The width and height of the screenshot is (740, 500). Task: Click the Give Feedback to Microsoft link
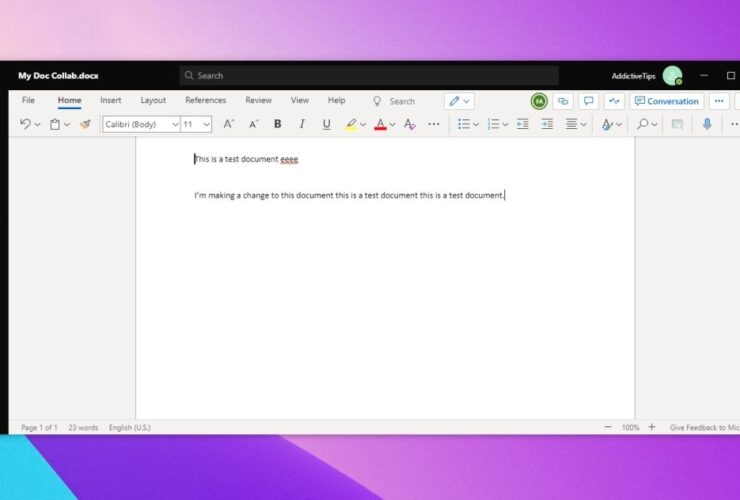(704, 428)
